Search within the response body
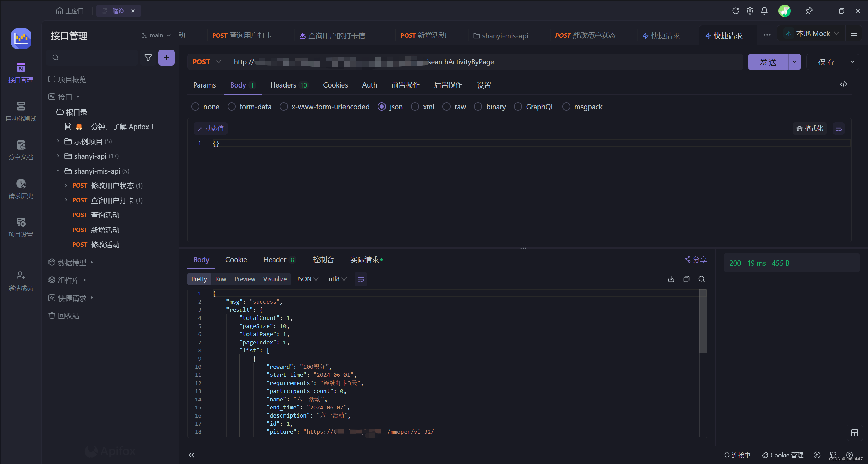The image size is (868, 464). pyautogui.click(x=702, y=279)
